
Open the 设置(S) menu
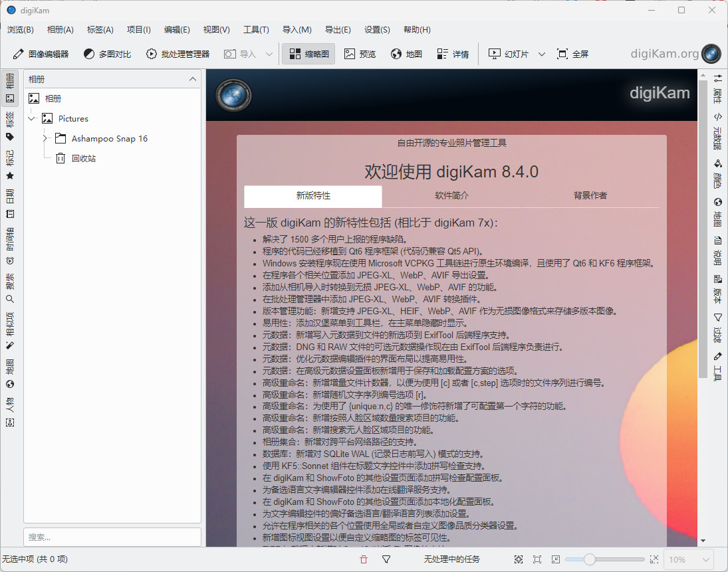377,30
